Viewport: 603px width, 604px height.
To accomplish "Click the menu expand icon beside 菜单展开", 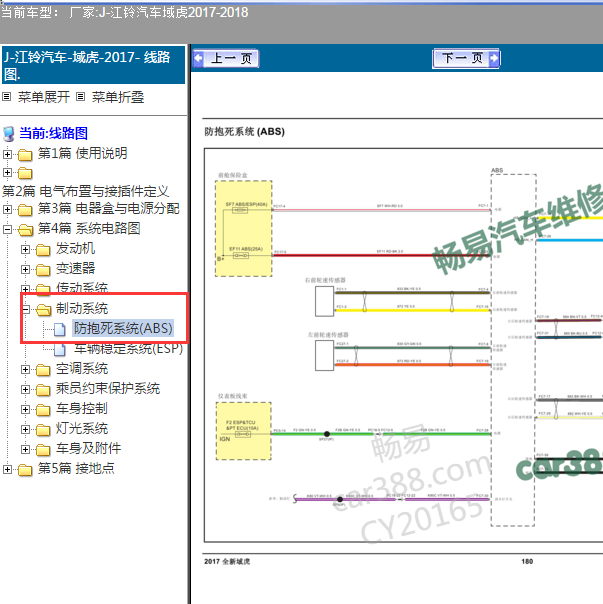I will coord(7,97).
